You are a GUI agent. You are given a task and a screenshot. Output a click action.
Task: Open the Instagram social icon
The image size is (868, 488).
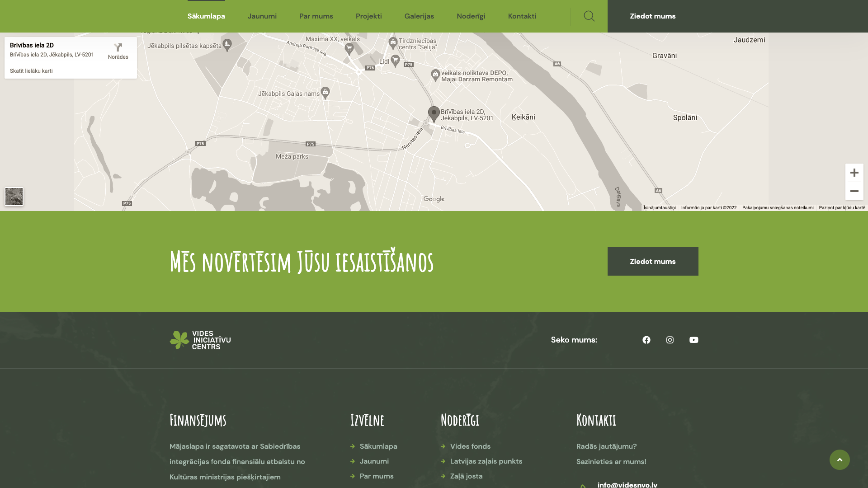(670, 340)
